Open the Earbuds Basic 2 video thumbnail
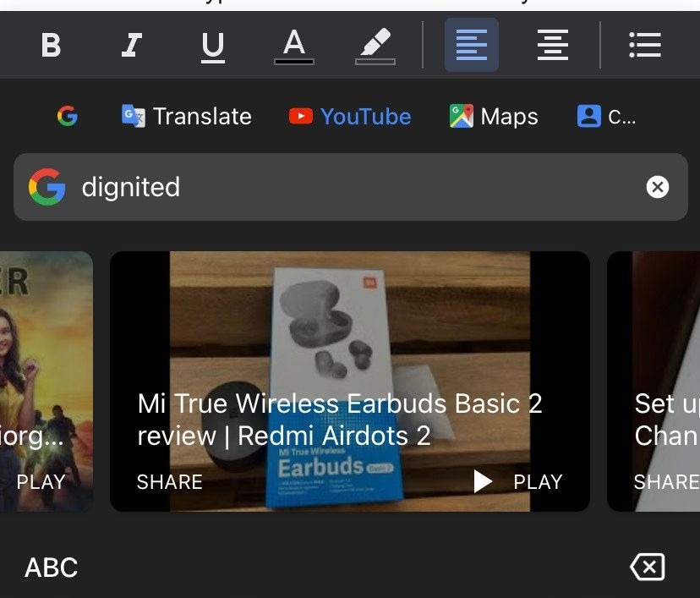700x598 pixels. point(349,381)
